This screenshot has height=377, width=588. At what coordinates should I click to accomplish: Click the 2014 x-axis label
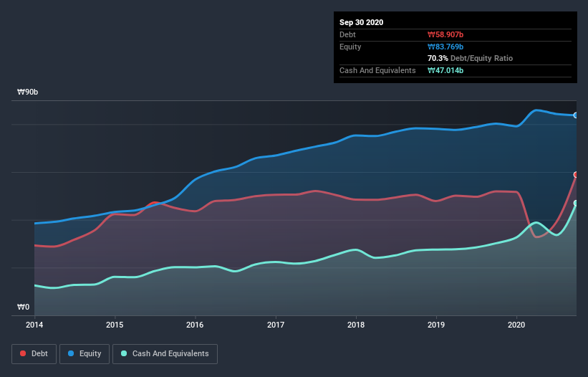point(34,325)
